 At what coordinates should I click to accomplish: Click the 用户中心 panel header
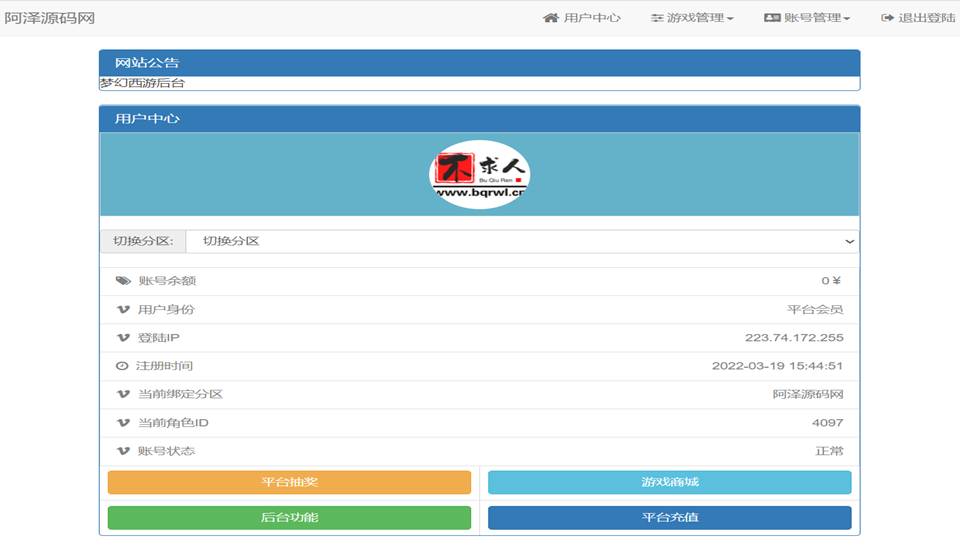point(479,119)
